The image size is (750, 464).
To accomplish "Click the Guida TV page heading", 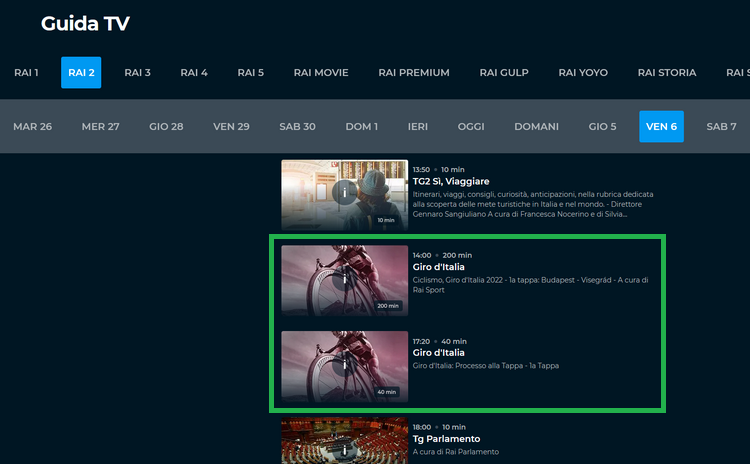I will click(85, 23).
